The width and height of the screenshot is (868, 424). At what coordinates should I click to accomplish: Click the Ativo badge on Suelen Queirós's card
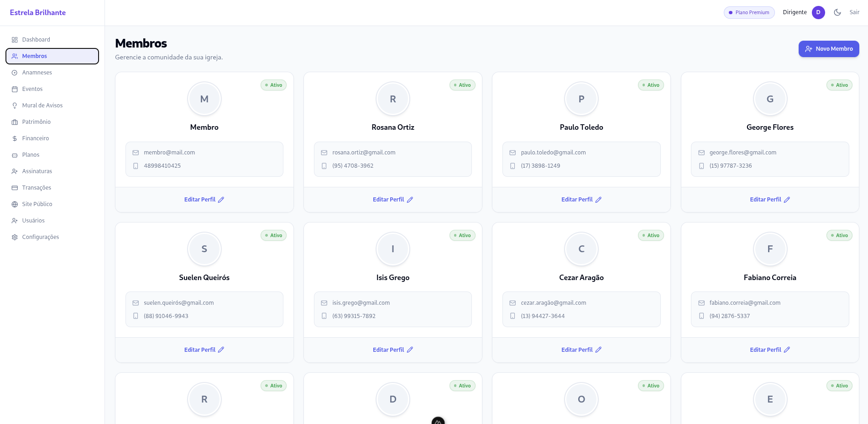click(273, 235)
